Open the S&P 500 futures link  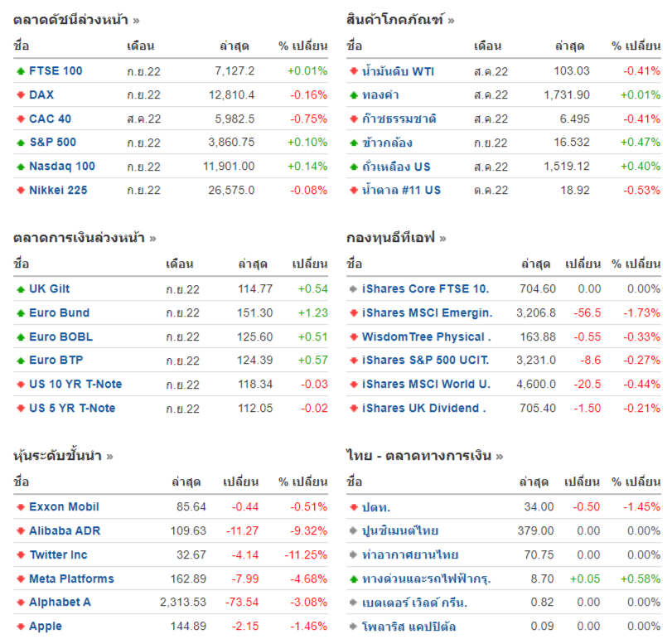coord(52,142)
